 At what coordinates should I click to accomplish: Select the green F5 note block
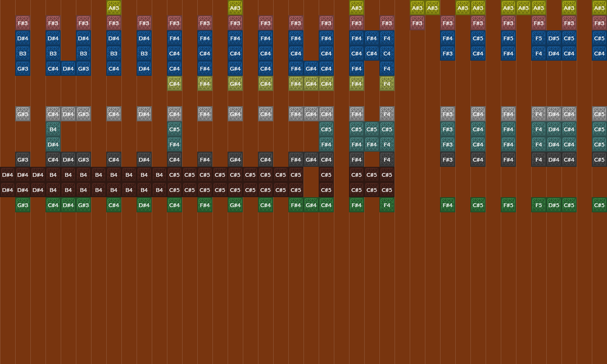pos(539,205)
